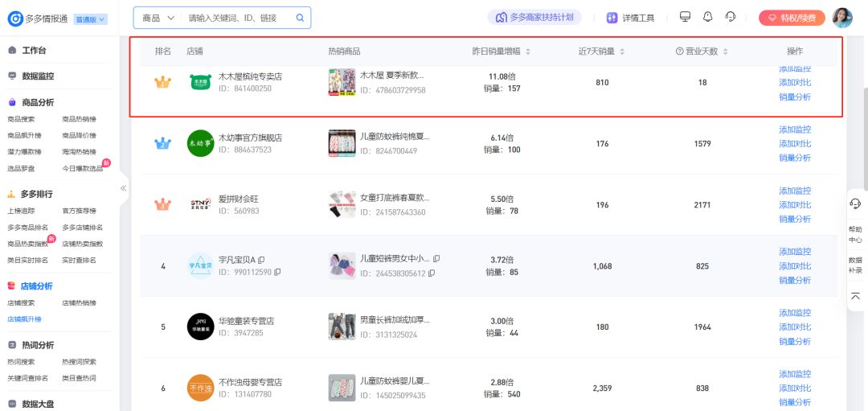Click the 木幼事 green round store logo

(x=200, y=143)
